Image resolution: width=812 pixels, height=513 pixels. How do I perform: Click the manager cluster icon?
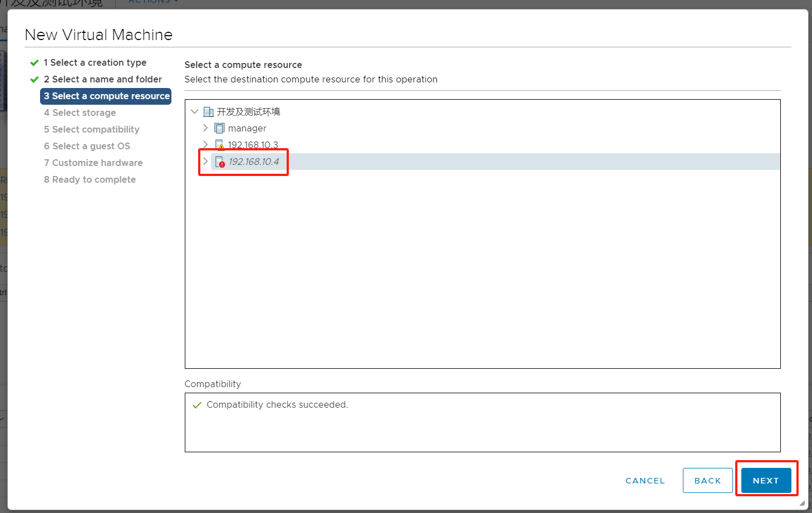pos(220,128)
